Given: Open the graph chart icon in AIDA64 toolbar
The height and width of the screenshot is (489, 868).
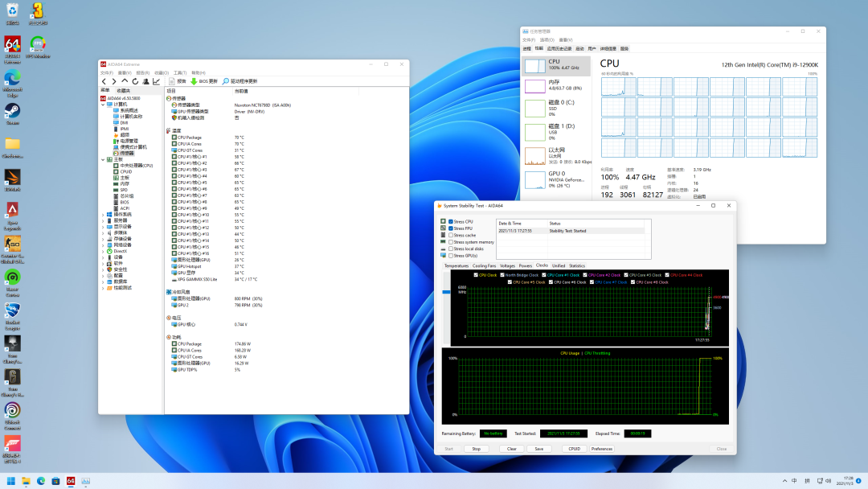Looking at the screenshot, I should tap(157, 81).
